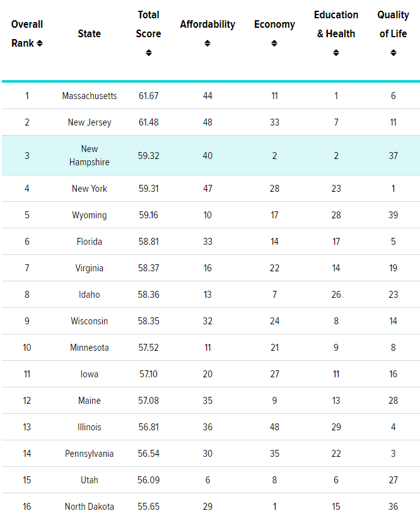Click the Total Score header text
Viewport: 420px width, 518px height.
149,24
